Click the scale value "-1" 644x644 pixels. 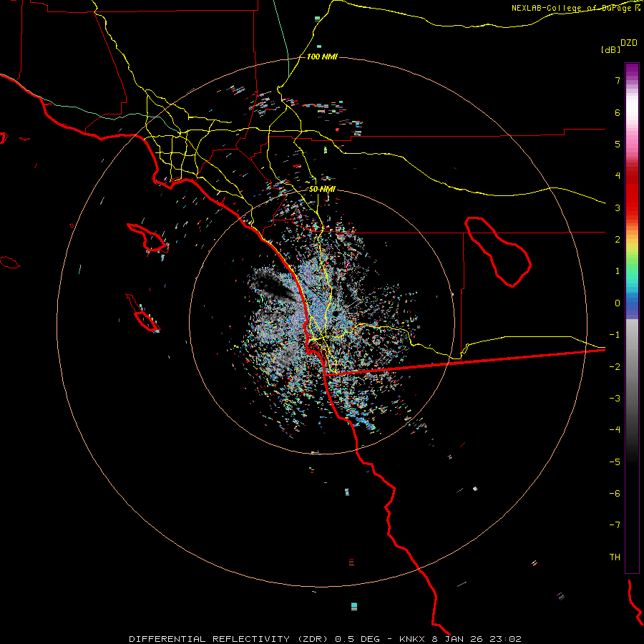615,335
